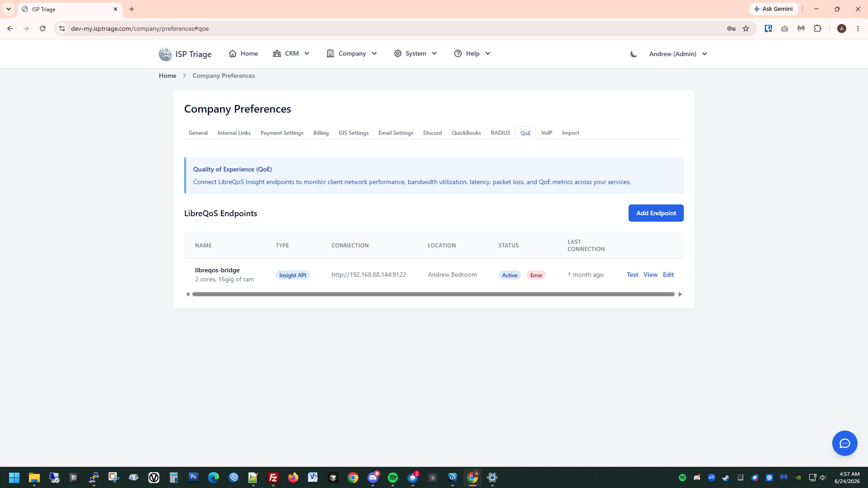The height and width of the screenshot is (488, 868).
Task: Click the libreqos-bridge endpoint name
Action: [217, 270]
